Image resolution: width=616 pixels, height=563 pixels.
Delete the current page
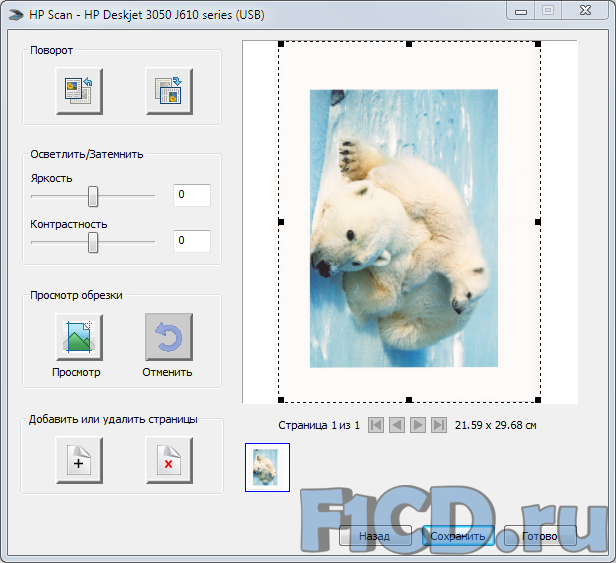pos(169,460)
